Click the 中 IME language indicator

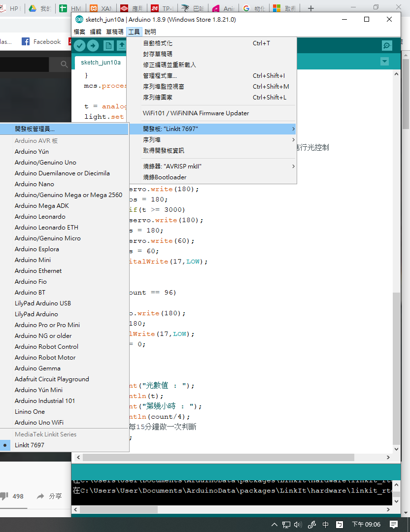pyautogui.click(x=326, y=525)
